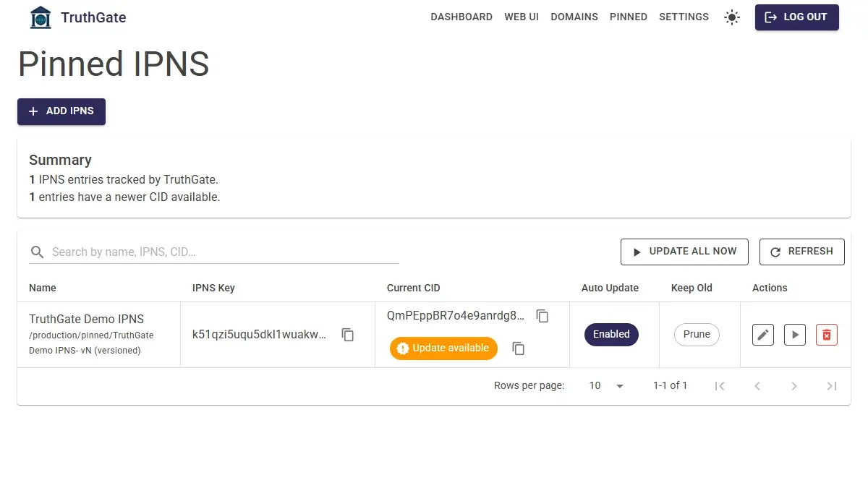Click the TruthGate building logo icon
Image resolution: width=868 pixels, height=488 pixels.
[41, 17]
